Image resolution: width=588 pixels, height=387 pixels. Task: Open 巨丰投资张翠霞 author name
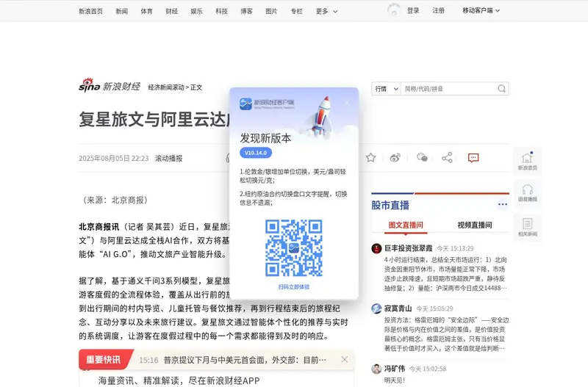coord(409,248)
